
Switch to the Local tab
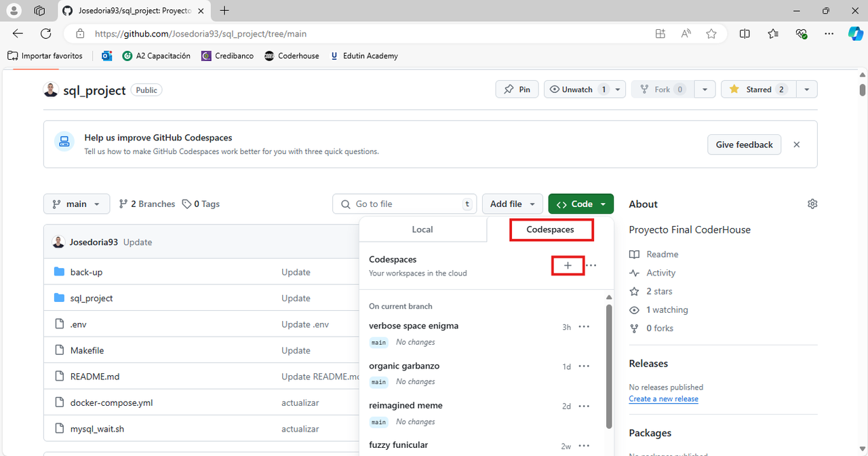[422, 229]
